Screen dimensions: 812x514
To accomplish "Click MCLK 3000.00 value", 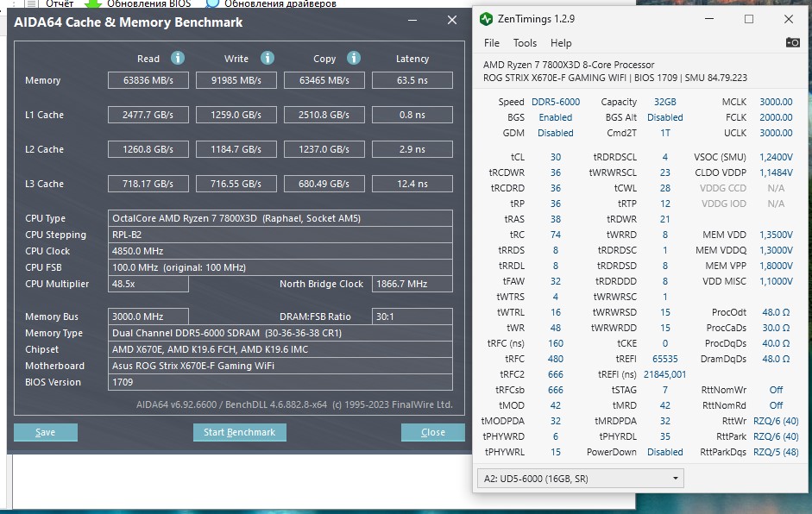I will coord(776,102).
